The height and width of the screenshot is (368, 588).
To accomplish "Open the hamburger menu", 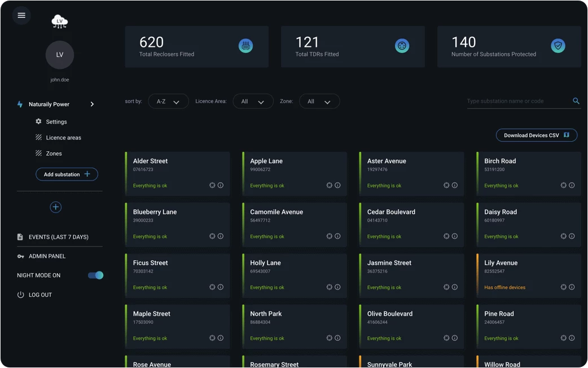I will tap(21, 15).
